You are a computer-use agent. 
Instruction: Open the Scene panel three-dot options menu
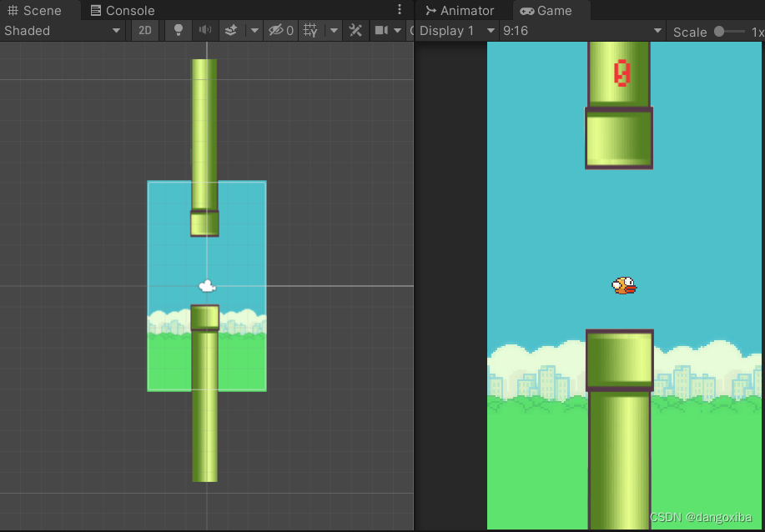click(400, 9)
